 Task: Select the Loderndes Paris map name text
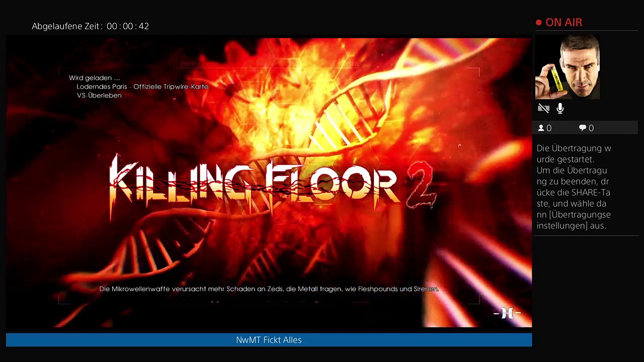pos(142,86)
